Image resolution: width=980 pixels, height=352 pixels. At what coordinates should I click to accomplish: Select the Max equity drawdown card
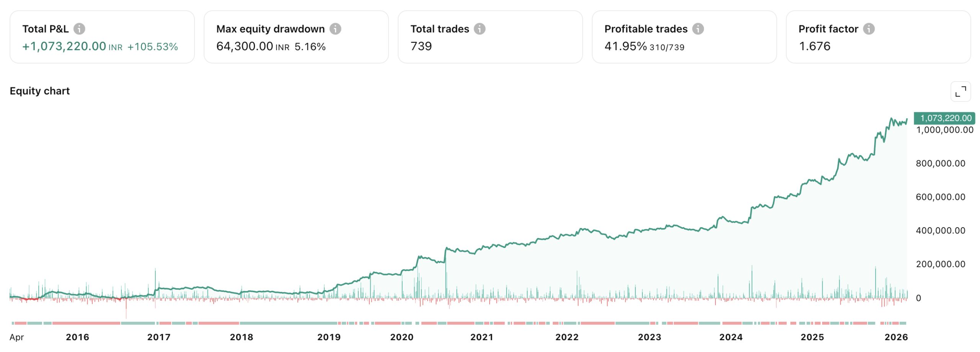(297, 37)
